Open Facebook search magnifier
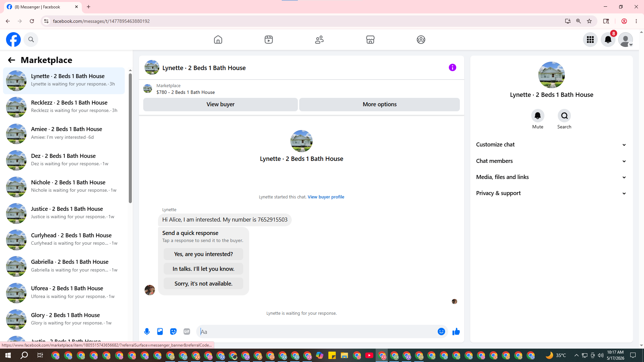 [31, 40]
